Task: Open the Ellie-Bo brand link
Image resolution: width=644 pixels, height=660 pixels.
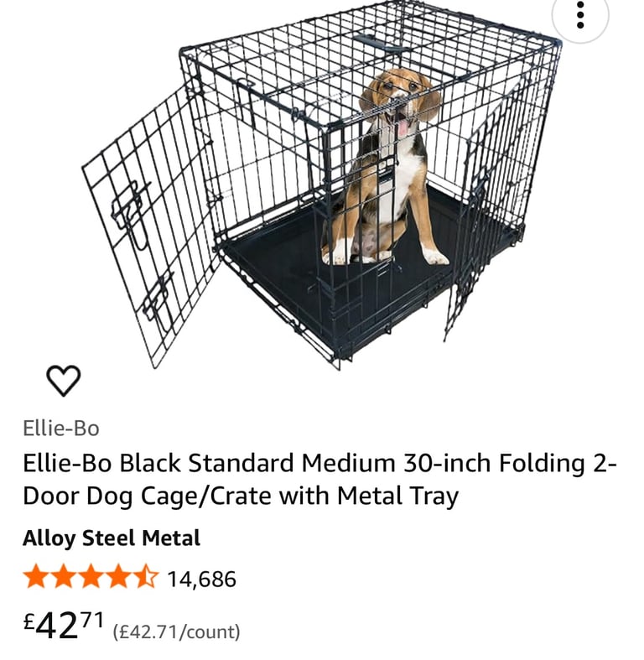Action: [61, 429]
